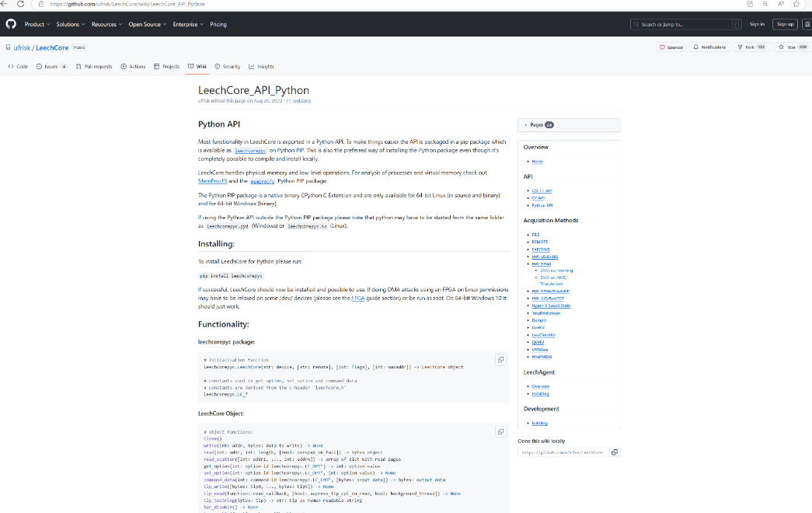
Task: Copy the leechcorepyc package code block
Action: tap(500, 360)
